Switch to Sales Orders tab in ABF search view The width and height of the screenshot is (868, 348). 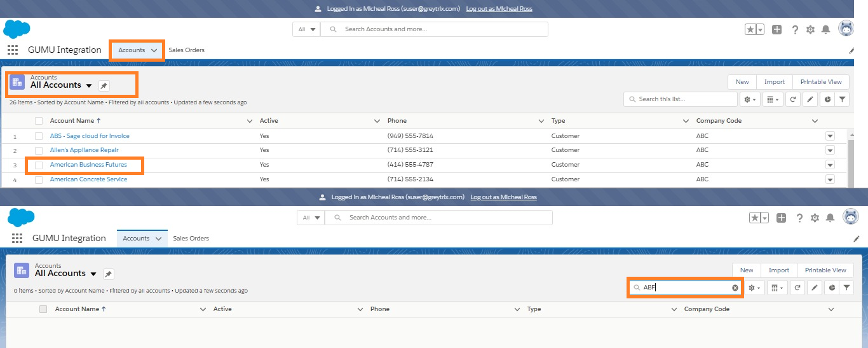click(x=191, y=239)
